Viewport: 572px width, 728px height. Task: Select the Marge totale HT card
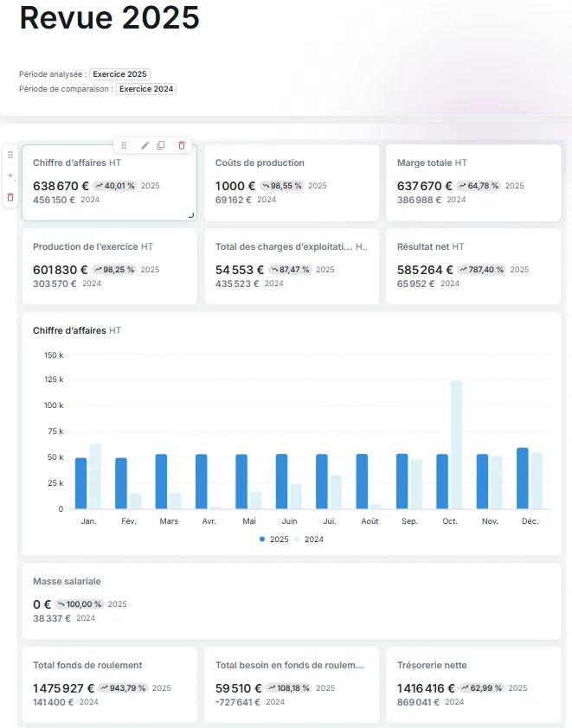pyautogui.click(x=473, y=183)
